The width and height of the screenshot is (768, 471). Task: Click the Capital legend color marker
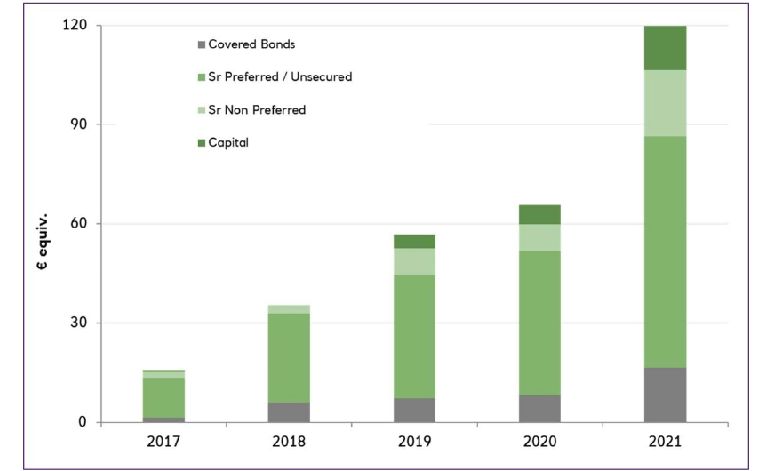click(x=201, y=143)
